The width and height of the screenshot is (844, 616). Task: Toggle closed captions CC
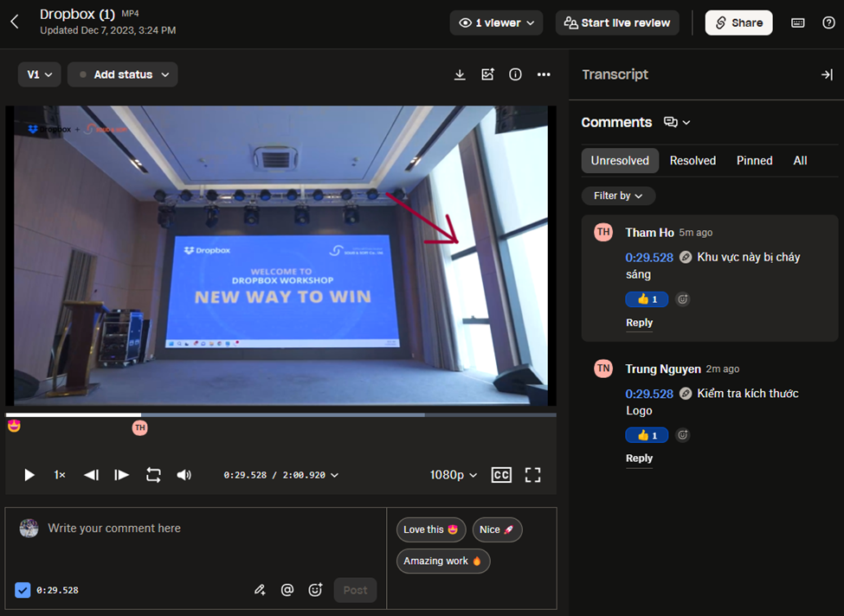[x=501, y=475]
